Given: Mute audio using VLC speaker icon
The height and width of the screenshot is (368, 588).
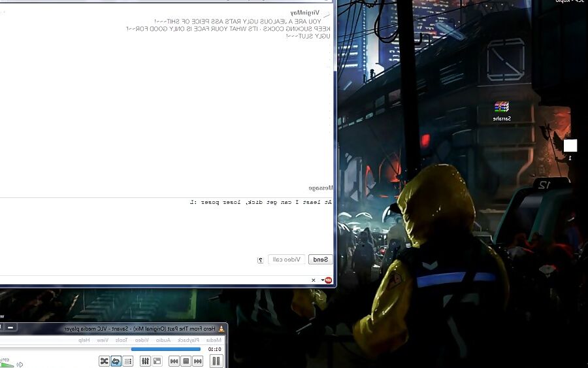Looking at the screenshot, I should pyautogui.click(x=20, y=364).
